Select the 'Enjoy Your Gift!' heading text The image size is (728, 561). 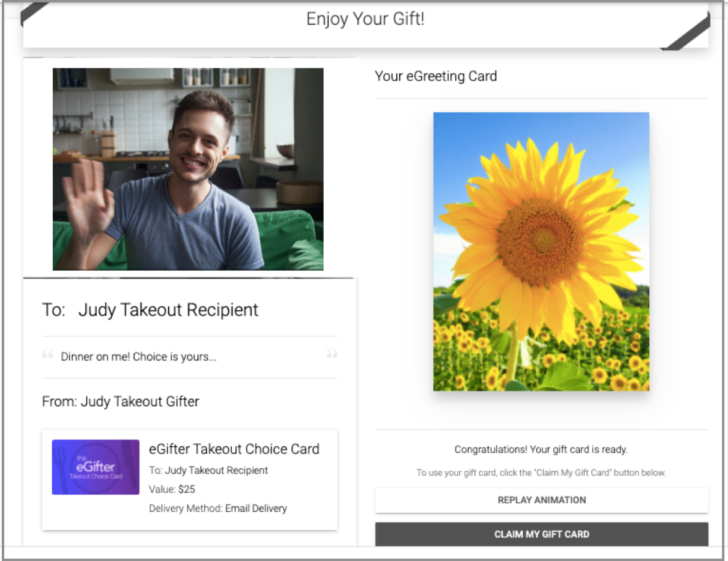(x=365, y=19)
